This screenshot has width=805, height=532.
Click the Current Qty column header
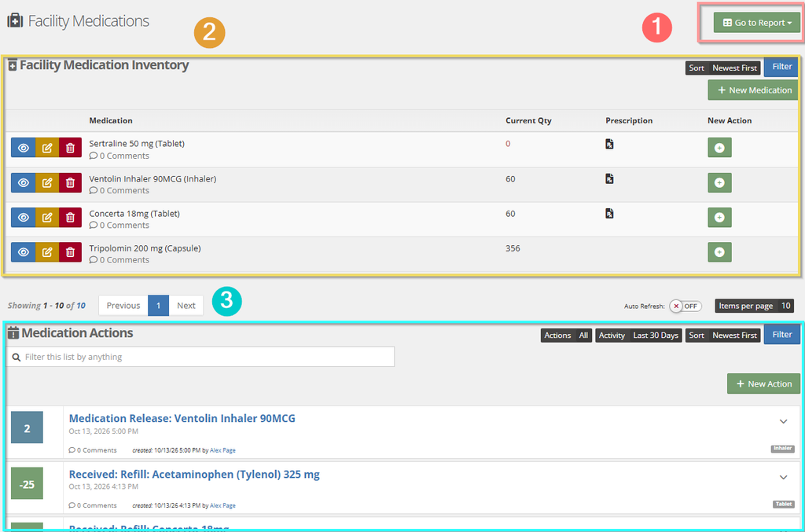[x=528, y=120]
